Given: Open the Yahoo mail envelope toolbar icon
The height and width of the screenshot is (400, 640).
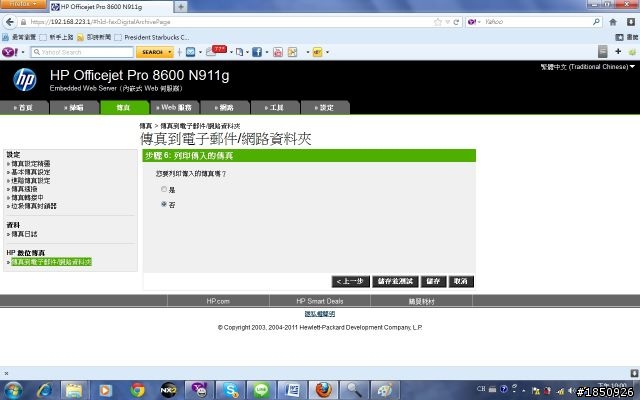Looking at the screenshot, I should tap(191, 52).
